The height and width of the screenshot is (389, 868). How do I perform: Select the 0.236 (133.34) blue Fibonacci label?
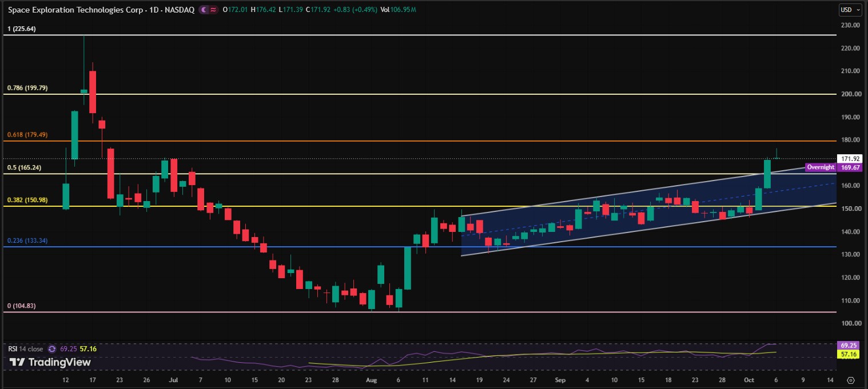coord(27,241)
